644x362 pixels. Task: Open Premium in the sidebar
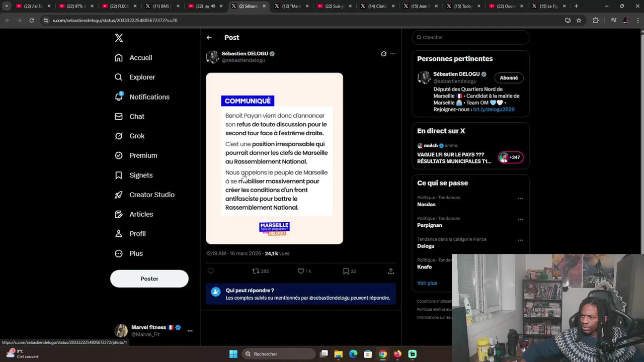click(x=136, y=155)
